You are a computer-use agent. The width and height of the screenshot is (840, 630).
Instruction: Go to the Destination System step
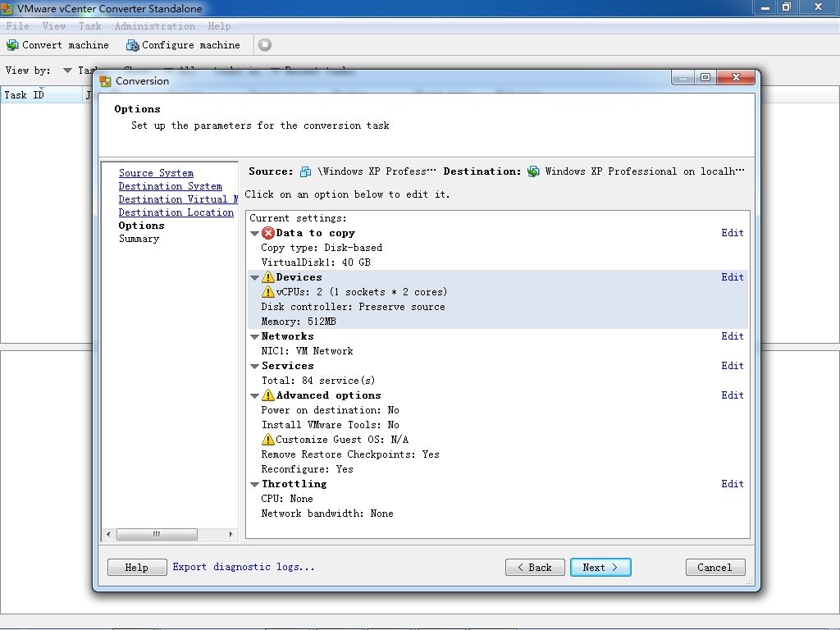pos(171,186)
